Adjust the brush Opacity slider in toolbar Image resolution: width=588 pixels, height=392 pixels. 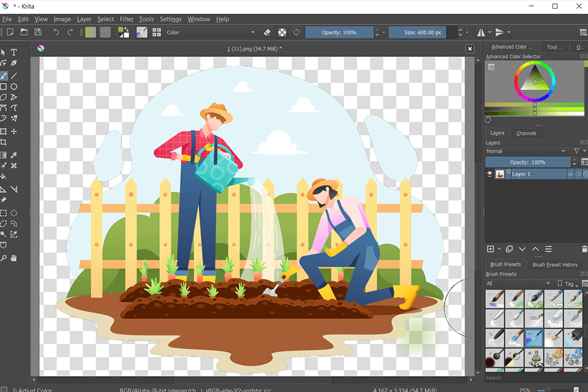(339, 32)
